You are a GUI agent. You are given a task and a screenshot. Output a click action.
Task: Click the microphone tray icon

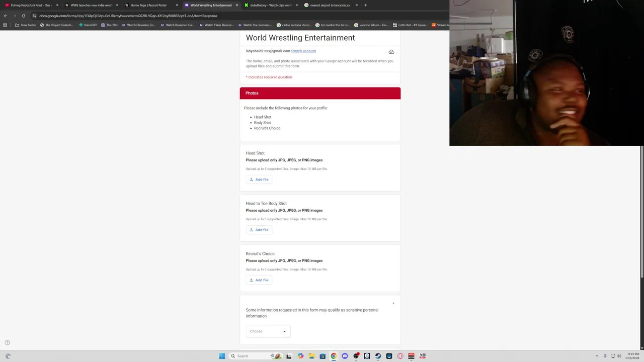(605, 356)
